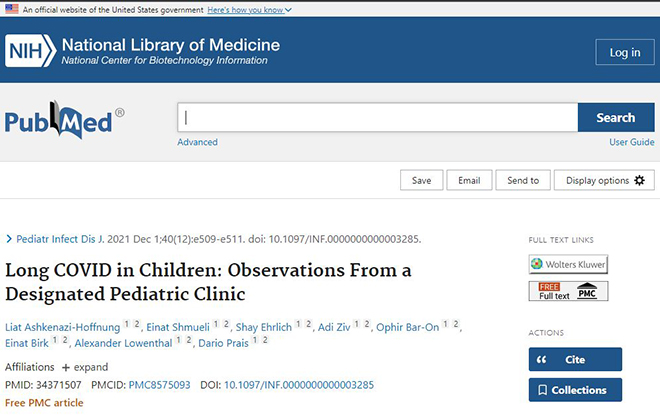Click the Save button
Image resolution: width=660 pixels, height=415 pixels.
[x=421, y=180]
